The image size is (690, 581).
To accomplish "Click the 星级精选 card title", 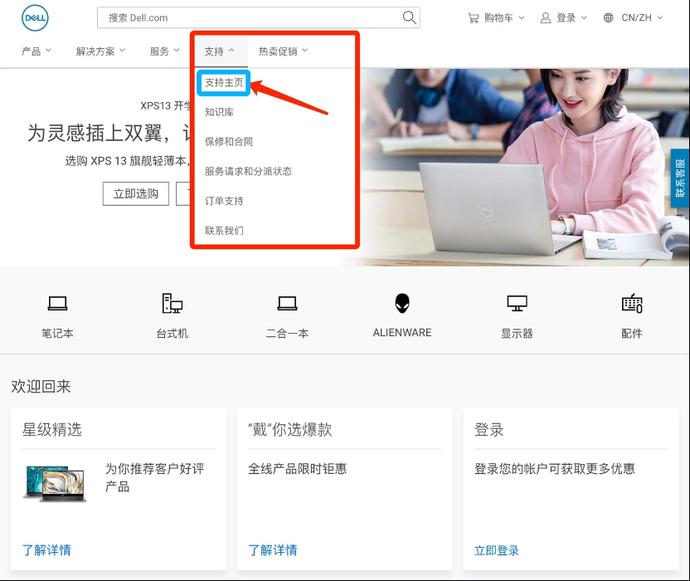I will click(52, 430).
